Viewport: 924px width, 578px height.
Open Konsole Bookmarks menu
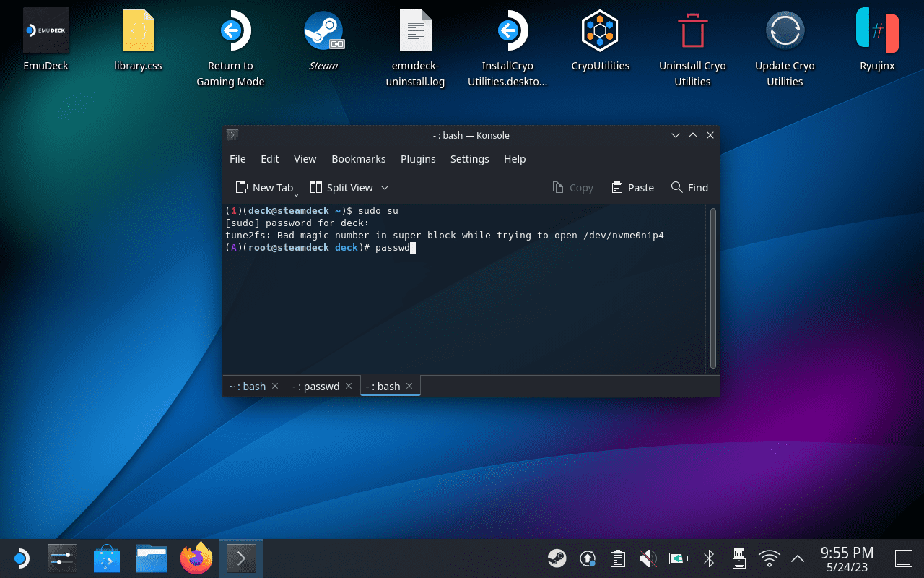pyautogui.click(x=359, y=159)
